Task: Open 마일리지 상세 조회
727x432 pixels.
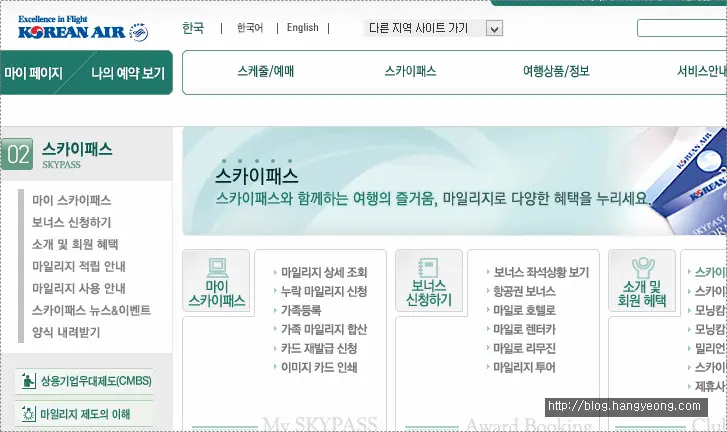Action: (324, 272)
